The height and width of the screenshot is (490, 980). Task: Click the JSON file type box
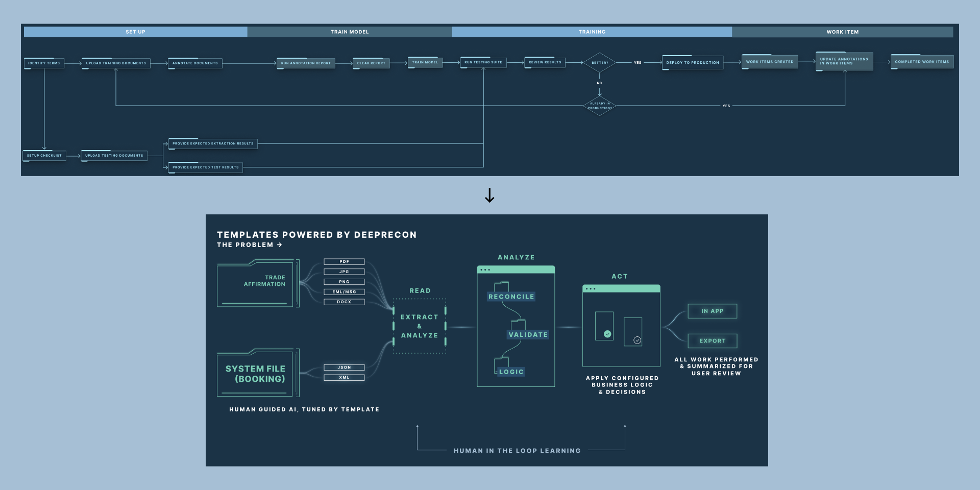[345, 367]
